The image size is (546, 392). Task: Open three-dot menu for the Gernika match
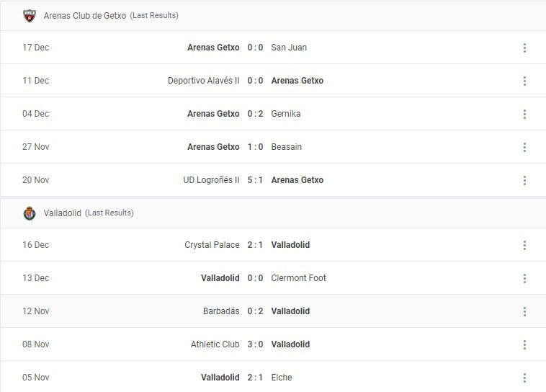pyautogui.click(x=524, y=114)
